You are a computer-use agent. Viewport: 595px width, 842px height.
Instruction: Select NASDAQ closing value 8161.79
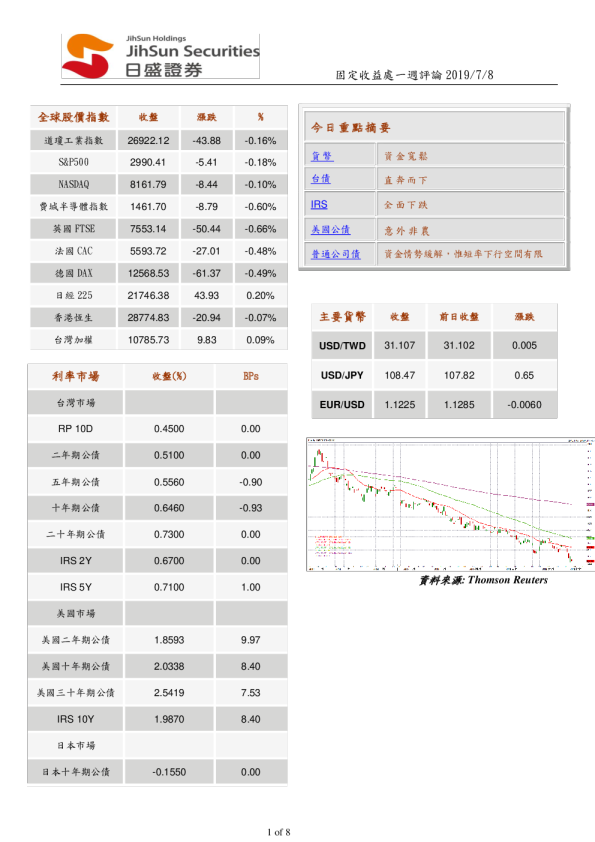coord(148,184)
